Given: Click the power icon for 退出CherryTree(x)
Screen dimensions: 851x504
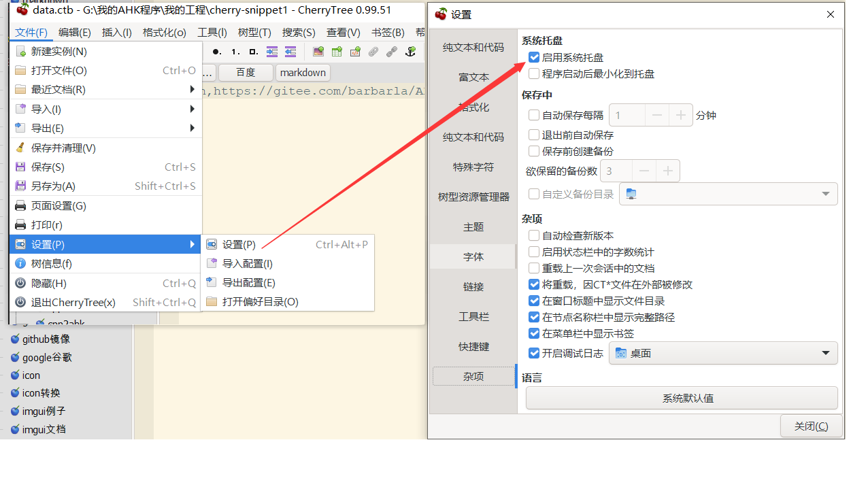Looking at the screenshot, I should [x=20, y=302].
